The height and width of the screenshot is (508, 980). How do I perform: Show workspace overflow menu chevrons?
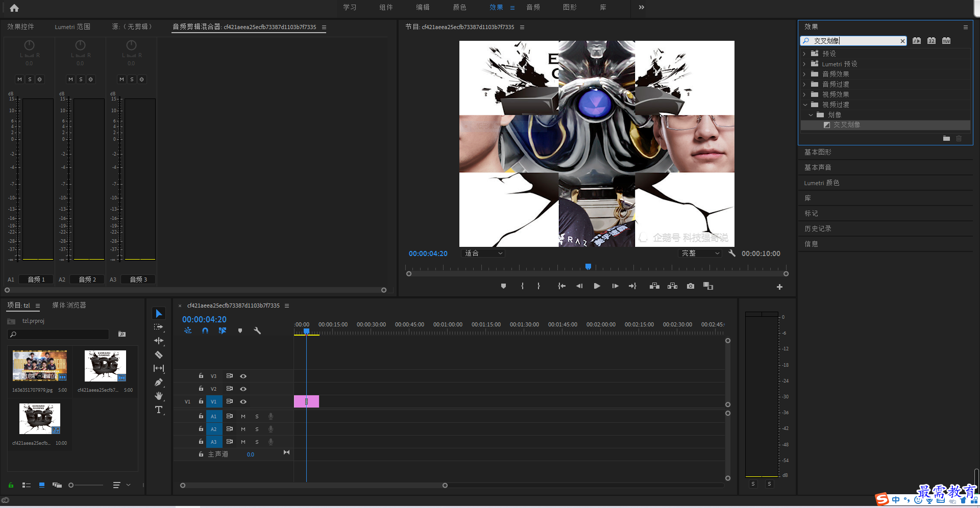tap(642, 7)
